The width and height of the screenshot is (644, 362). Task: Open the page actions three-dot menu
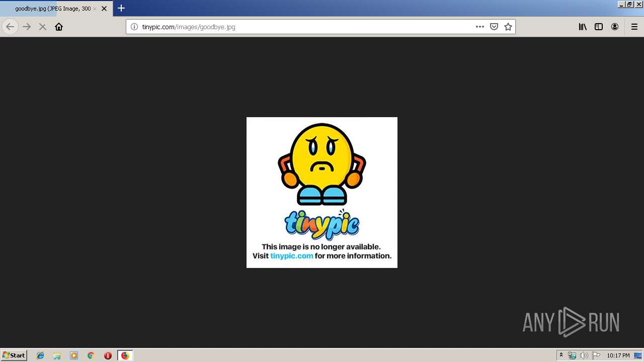pos(480,27)
